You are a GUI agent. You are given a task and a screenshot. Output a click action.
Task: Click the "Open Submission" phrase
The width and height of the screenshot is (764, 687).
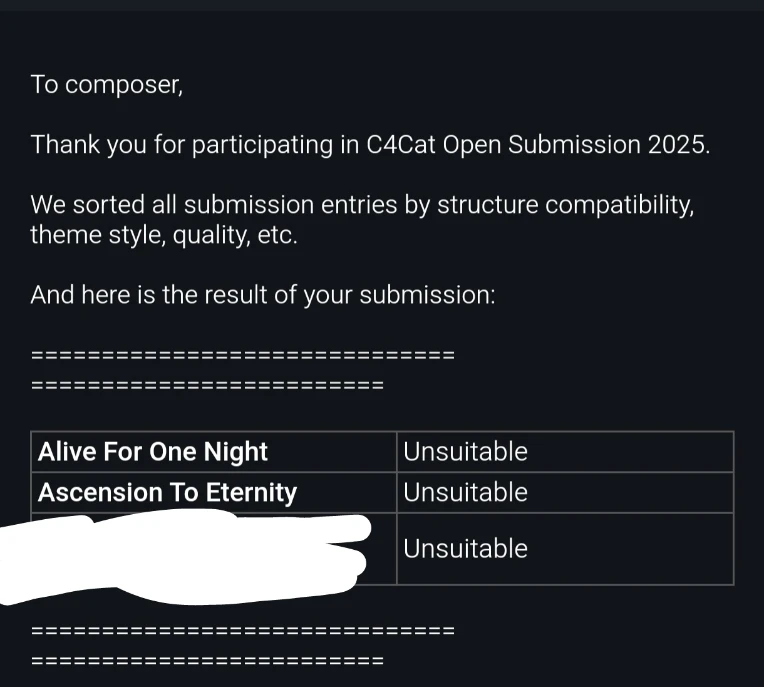pyautogui.click(x=541, y=145)
